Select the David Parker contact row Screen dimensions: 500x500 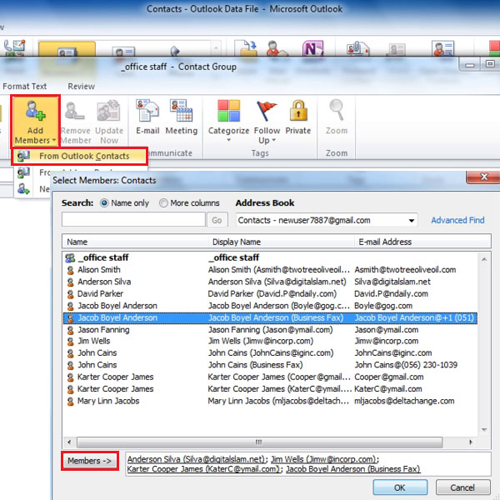(x=270, y=294)
